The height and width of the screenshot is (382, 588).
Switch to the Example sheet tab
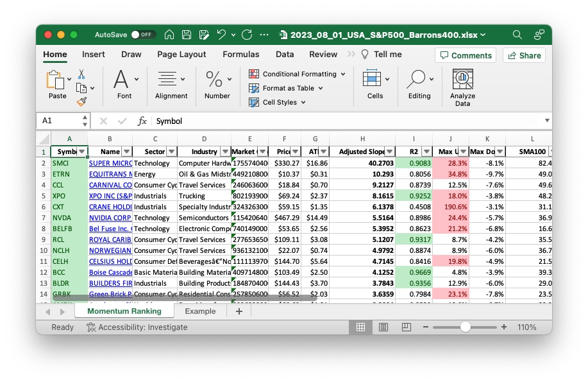point(200,311)
